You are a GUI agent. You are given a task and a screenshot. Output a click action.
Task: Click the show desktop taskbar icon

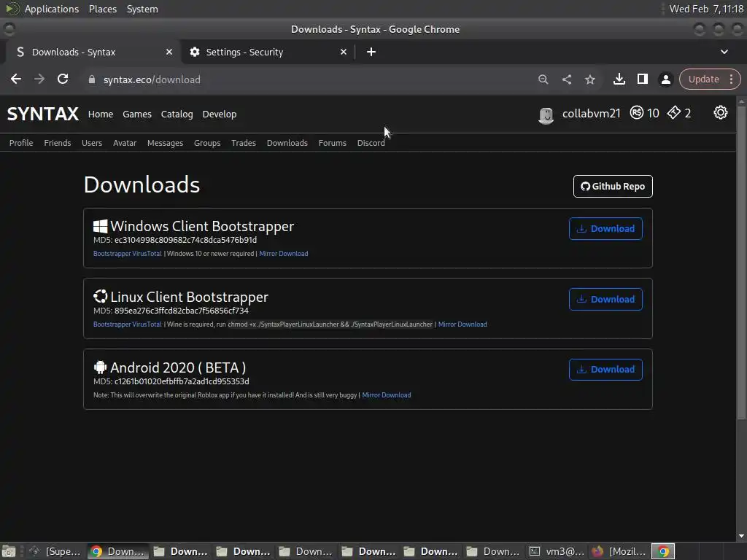coord(8,551)
